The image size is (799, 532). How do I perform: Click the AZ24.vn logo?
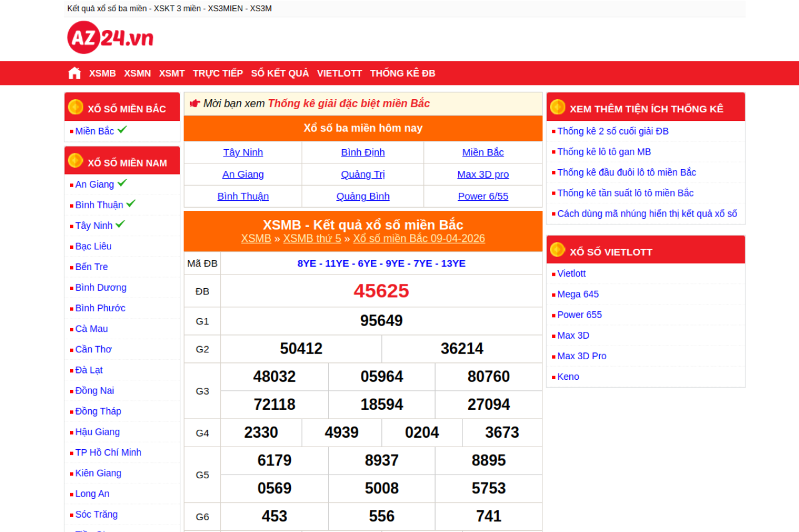pos(110,38)
